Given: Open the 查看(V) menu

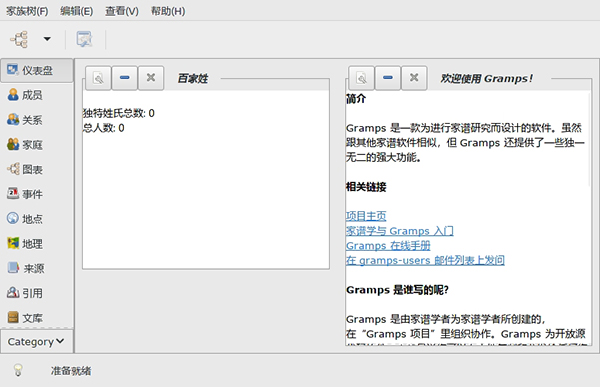Looking at the screenshot, I should pyautogui.click(x=122, y=11).
